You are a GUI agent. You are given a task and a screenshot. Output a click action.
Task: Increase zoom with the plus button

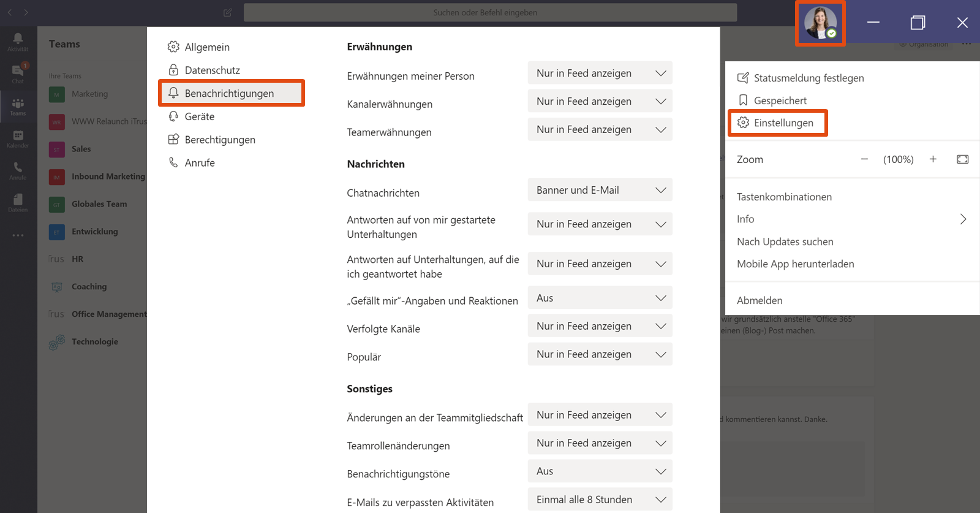pyautogui.click(x=933, y=159)
